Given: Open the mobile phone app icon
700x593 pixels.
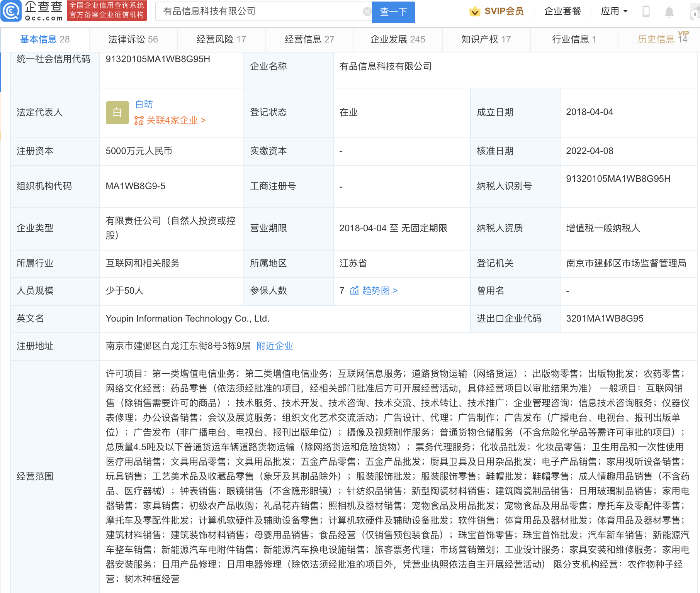Looking at the screenshot, I should point(646,12).
